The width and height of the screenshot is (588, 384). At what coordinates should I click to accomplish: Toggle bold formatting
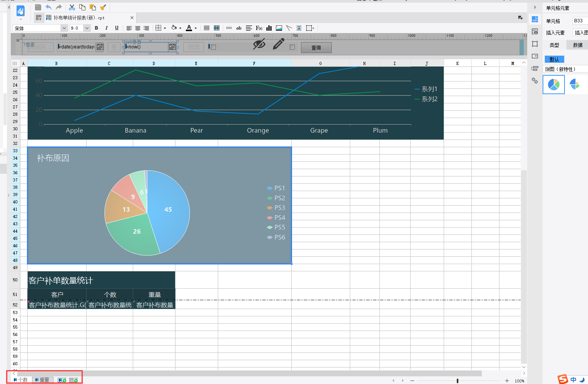coord(96,28)
